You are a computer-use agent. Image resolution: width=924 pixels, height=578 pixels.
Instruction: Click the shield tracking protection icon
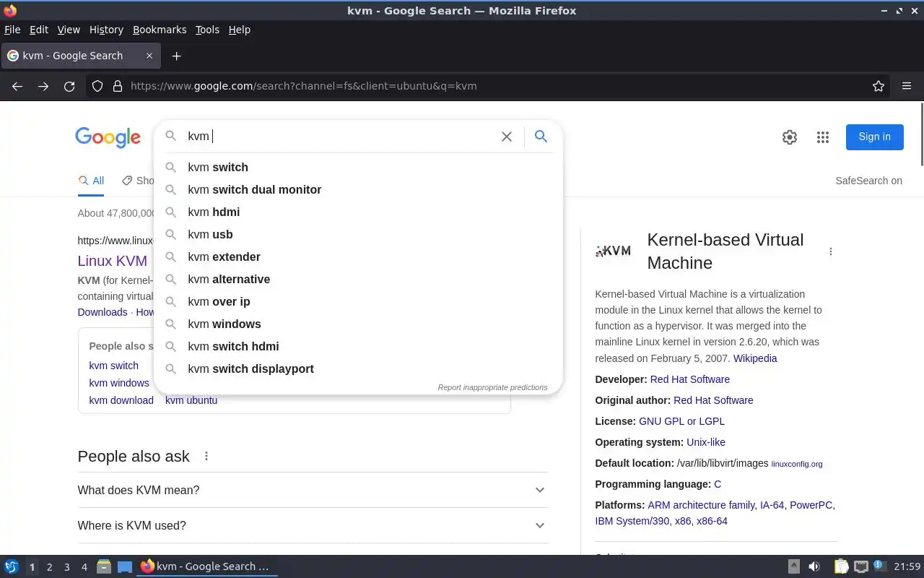pos(97,86)
